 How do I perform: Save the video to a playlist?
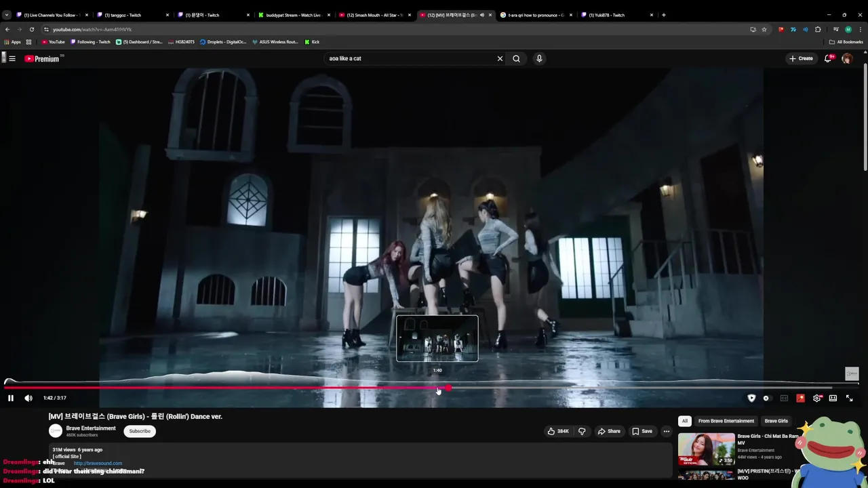[642, 431]
